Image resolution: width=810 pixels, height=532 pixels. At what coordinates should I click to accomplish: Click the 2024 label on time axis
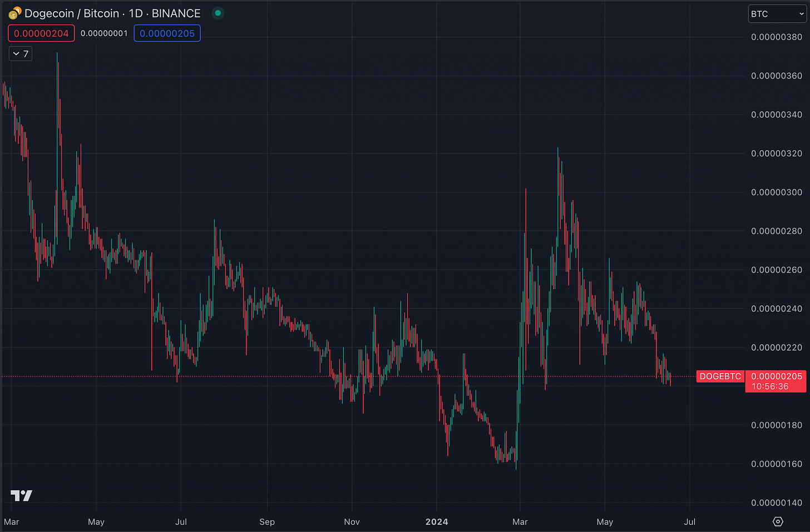437,522
